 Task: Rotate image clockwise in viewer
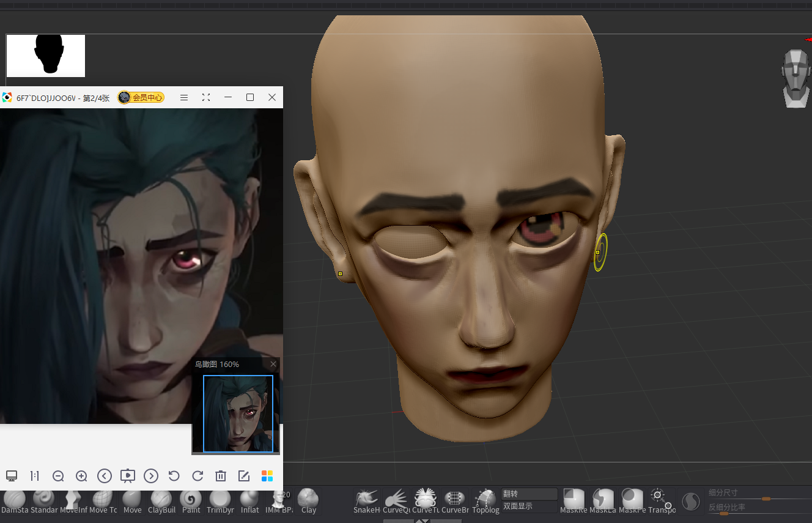click(197, 476)
